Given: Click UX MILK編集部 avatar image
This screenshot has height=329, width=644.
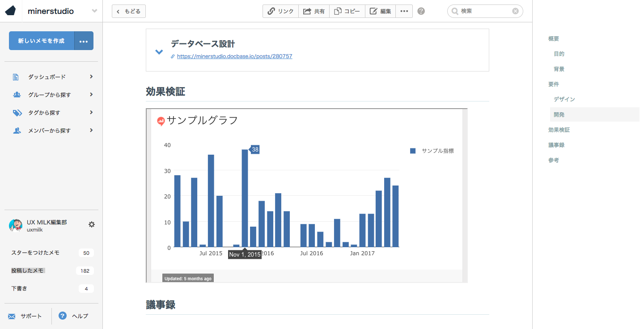Looking at the screenshot, I should (x=16, y=225).
